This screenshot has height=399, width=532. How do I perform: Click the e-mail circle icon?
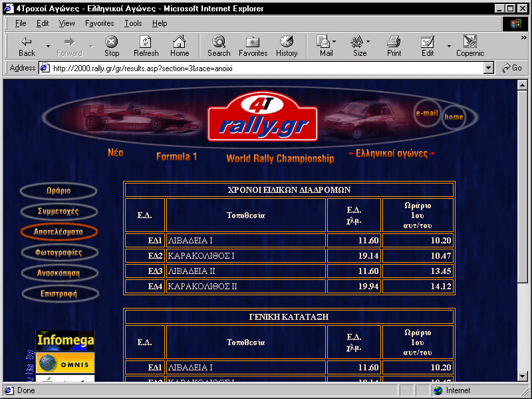(427, 113)
